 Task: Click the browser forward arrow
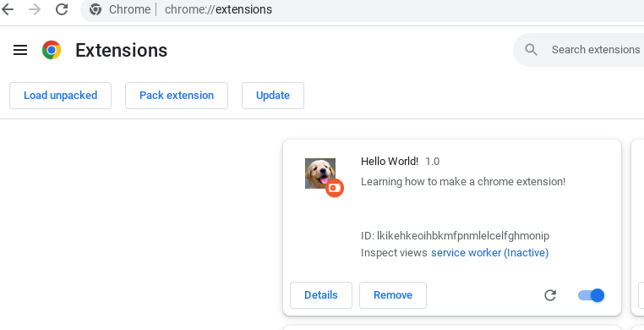[35, 9]
